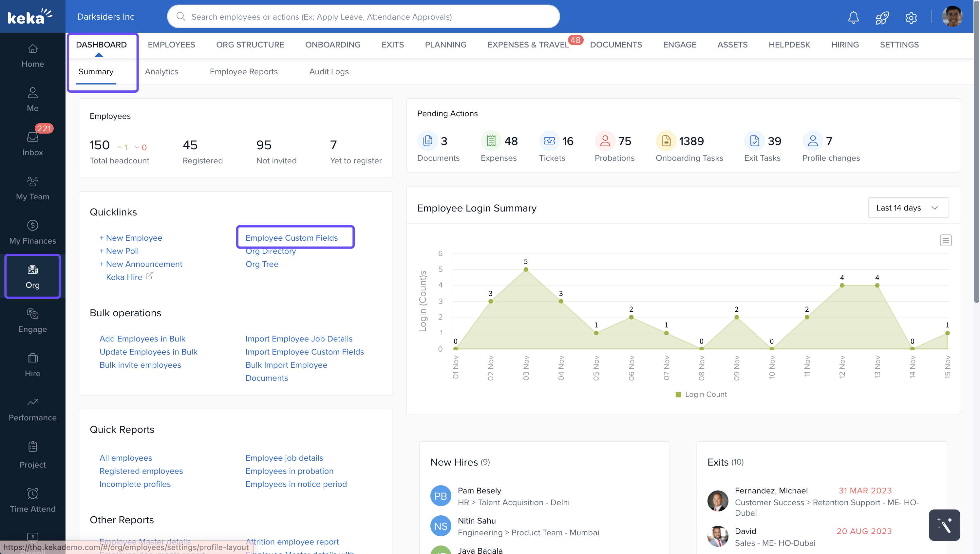Screen dimensions: 980x554
Task: Click the Pending Documents icon
Action: tap(427, 141)
